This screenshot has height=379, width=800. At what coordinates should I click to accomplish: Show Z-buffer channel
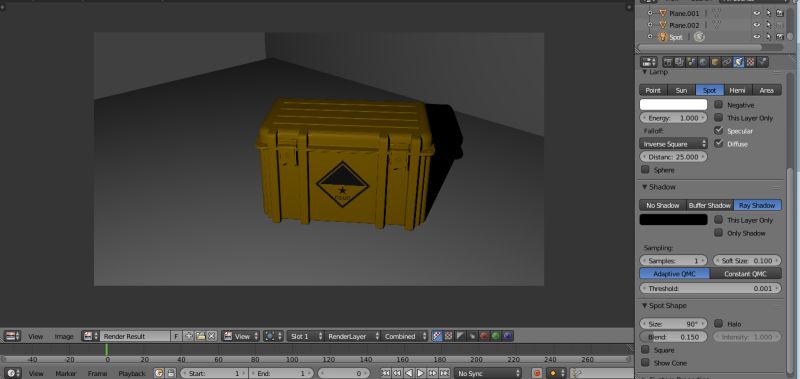[472, 336]
